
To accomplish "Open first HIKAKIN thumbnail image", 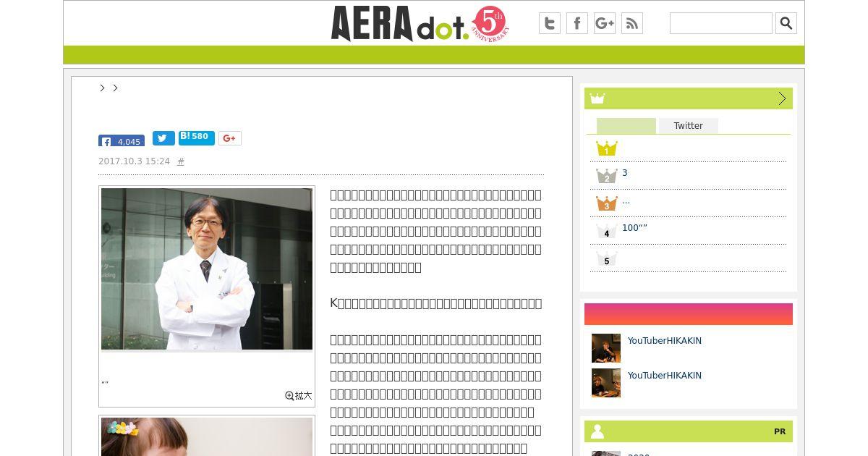I will [x=606, y=348].
